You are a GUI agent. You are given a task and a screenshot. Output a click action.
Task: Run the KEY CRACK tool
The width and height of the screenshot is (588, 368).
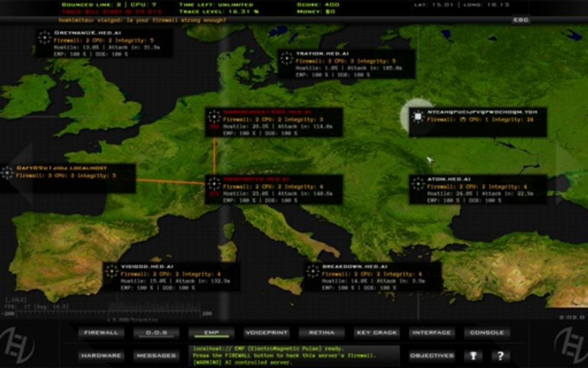pos(377,333)
